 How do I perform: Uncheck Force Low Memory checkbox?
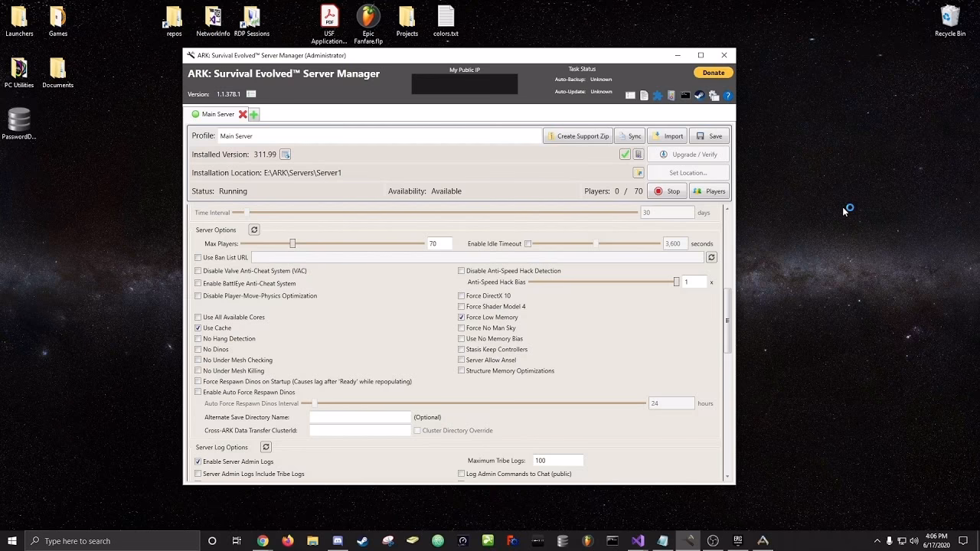pyautogui.click(x=462, y=318)
